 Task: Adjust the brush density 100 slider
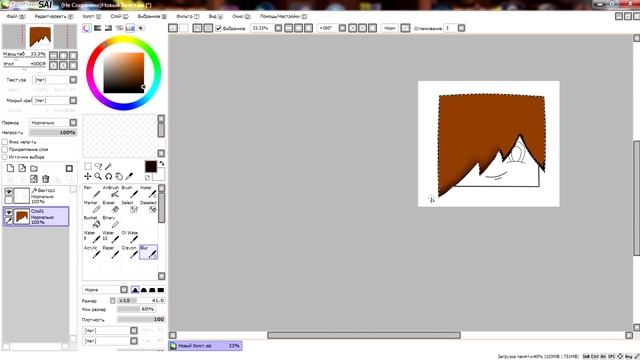(141, 319)
